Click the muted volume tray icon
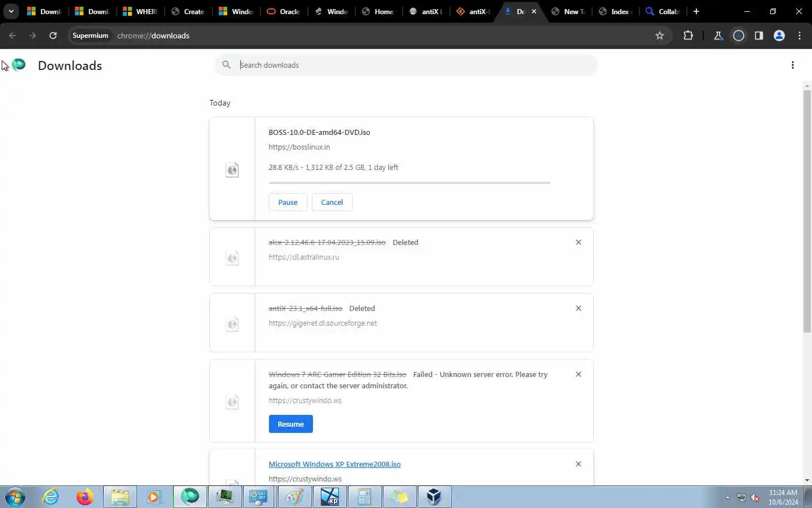 click(756, 497)
